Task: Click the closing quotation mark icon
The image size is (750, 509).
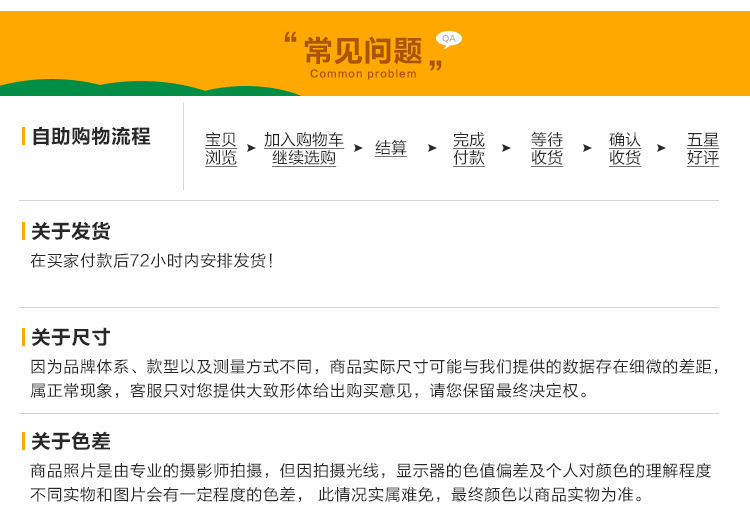Action: [435, 65]
